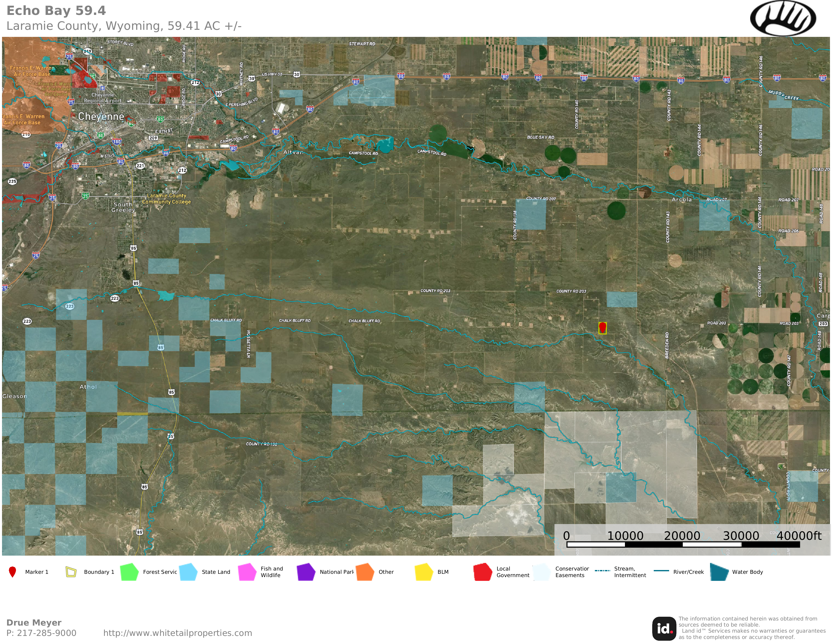This screenshot has width=833, height=644.
Task: Click the National Park purple swatch
Action: click(306, 572)
